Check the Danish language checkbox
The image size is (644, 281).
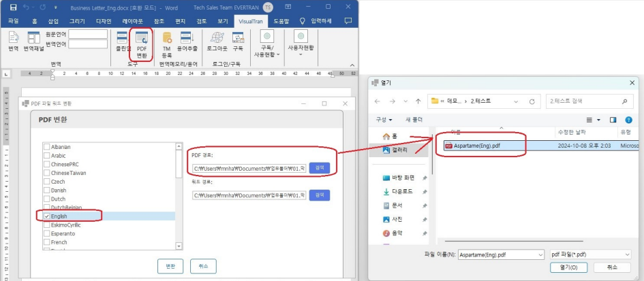pyautogui.click(x=47, y=191)
